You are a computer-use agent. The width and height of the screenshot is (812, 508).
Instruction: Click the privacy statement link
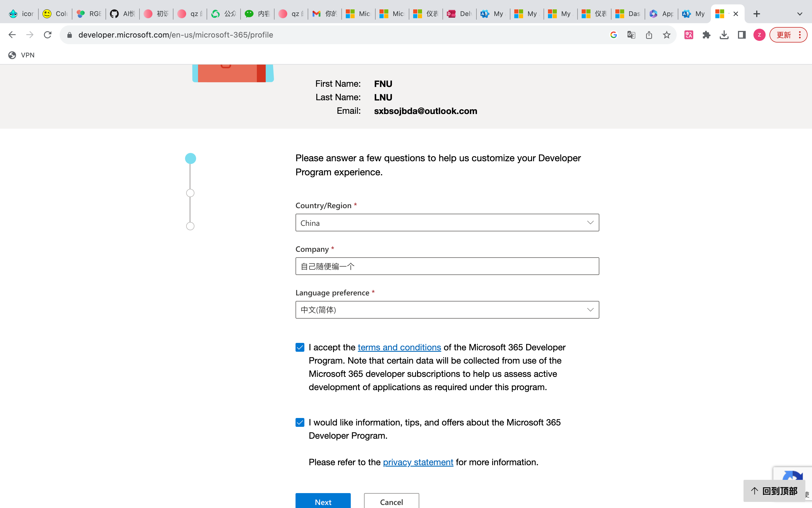418,462
